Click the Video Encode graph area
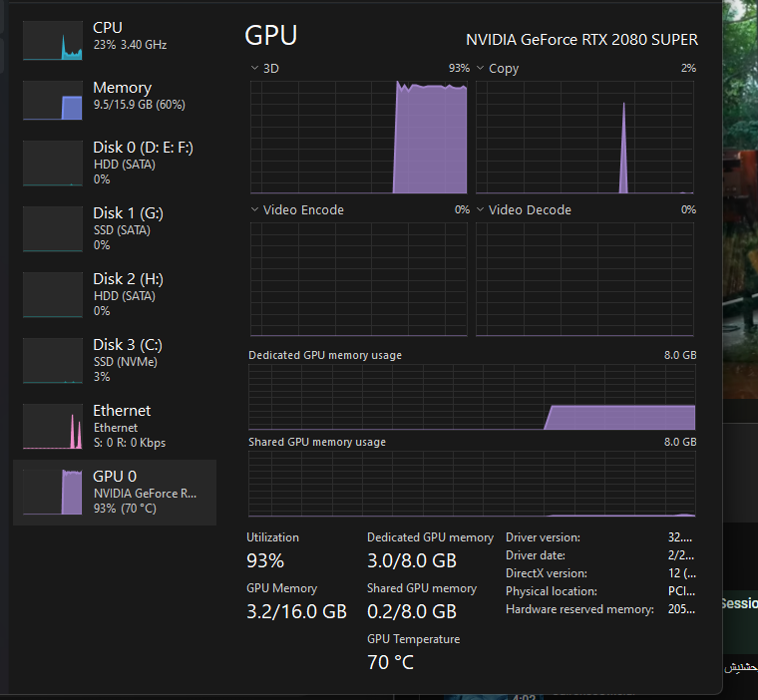 (359, 279)
